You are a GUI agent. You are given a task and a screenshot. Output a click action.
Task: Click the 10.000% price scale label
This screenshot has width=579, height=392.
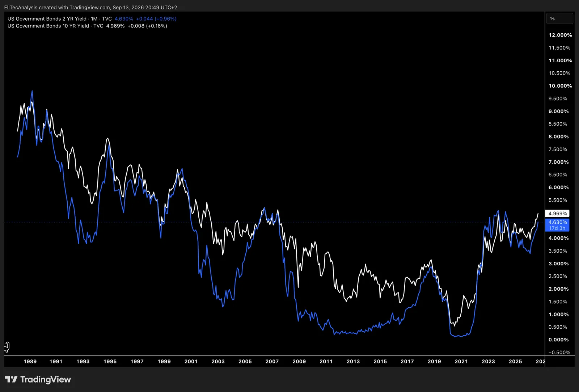click(560, 86)
